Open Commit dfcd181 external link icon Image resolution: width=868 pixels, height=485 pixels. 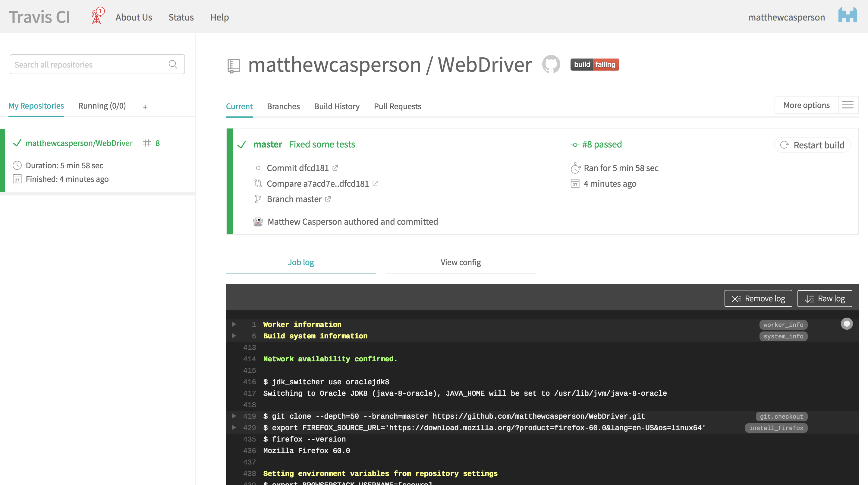[335, 168]
